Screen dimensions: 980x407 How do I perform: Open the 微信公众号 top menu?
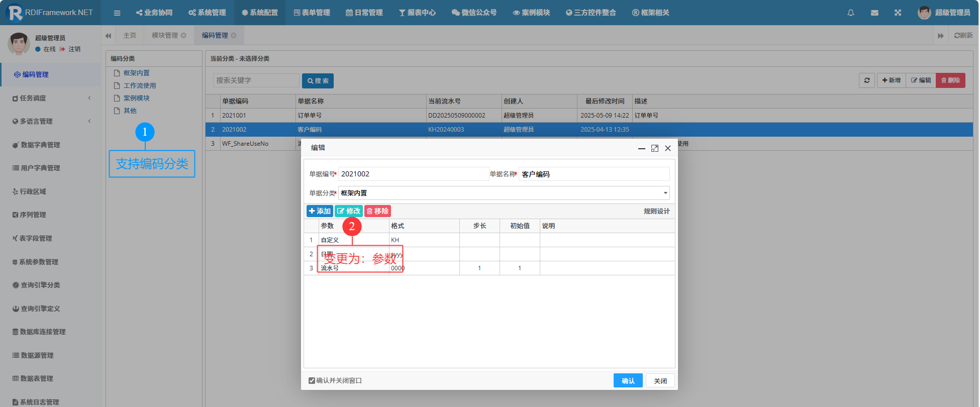(474, 13)
